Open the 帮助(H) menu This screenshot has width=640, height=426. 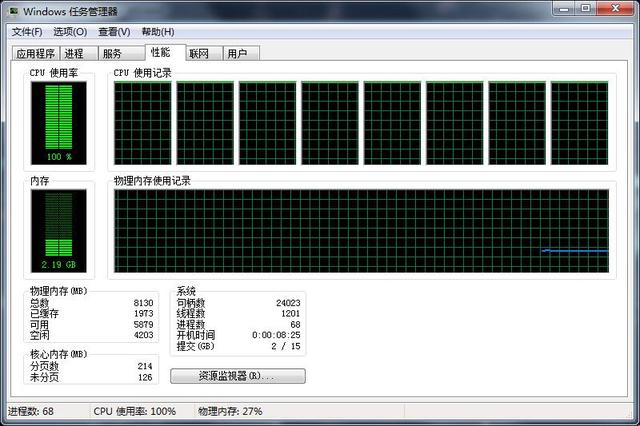(158, 32)
